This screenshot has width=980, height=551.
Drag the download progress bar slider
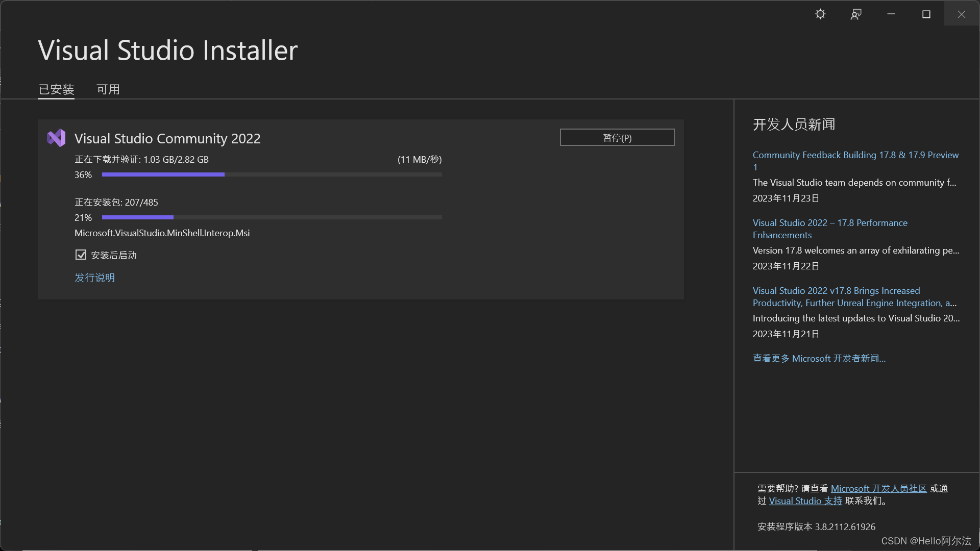point(224,175)
